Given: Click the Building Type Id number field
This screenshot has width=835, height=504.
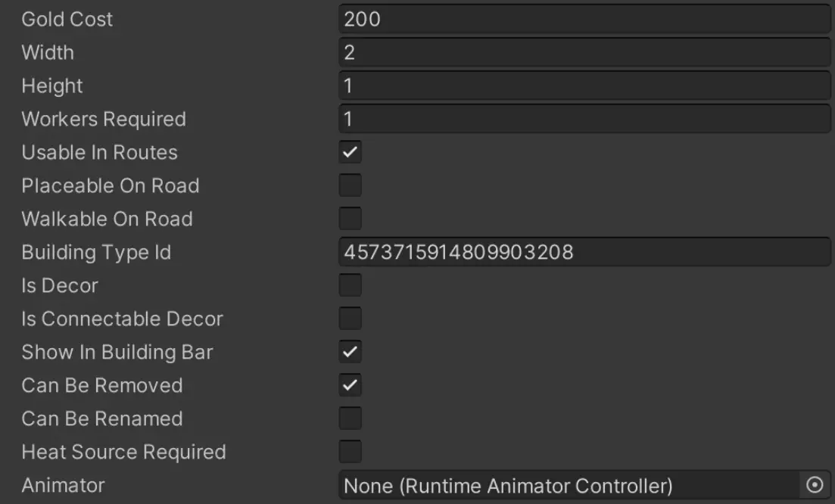Looking at the screenshot, I should pyautogui.click(x=584, y=252).
